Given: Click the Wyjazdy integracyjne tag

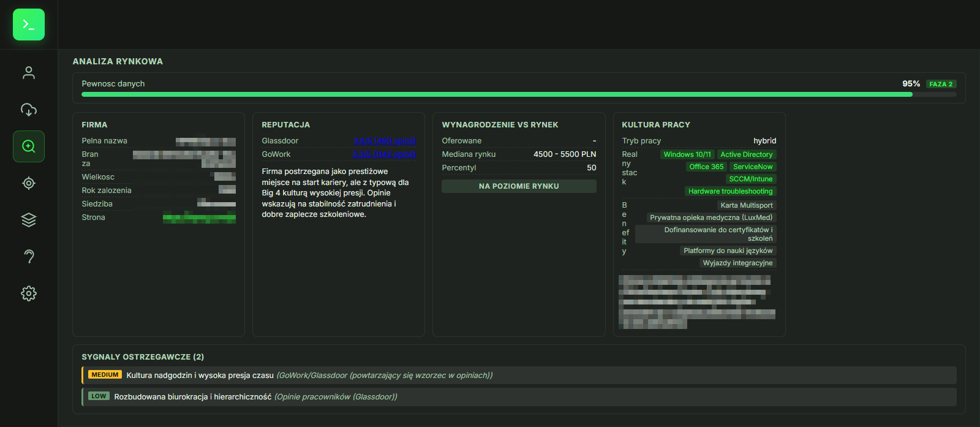Looking at the screenshot, I should coord(737,263).
